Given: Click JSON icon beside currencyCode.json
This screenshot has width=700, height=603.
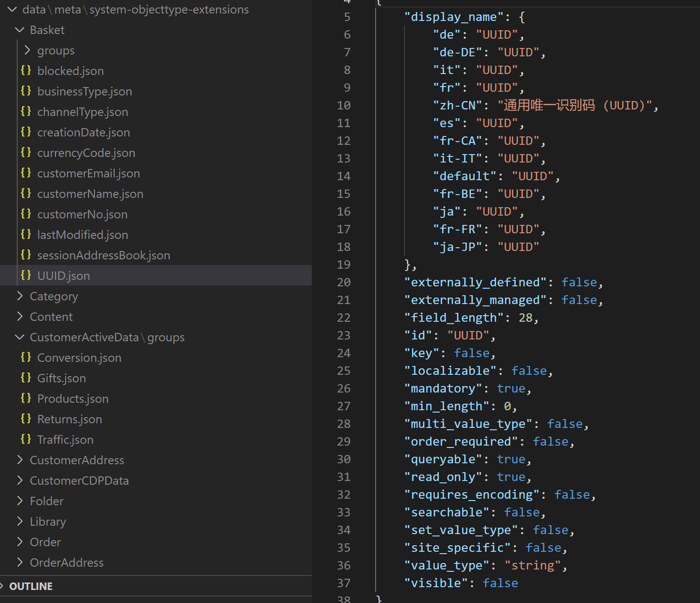Looking at the screenshot, I should [26, 152].
